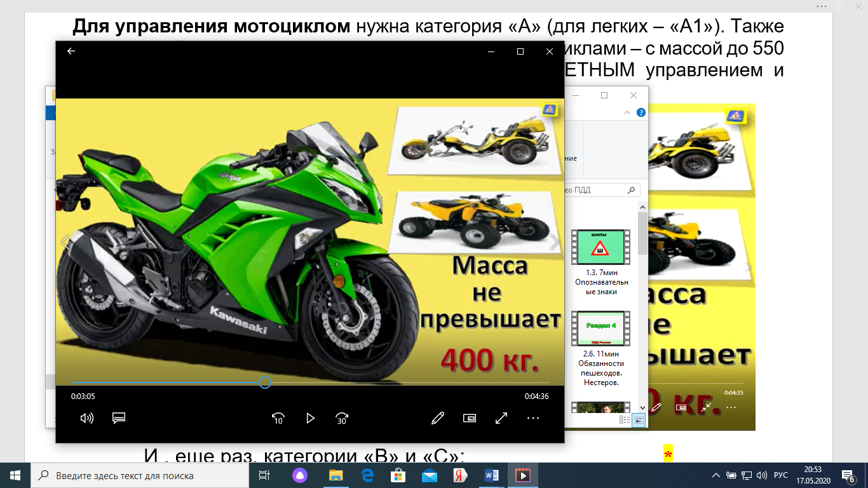Screen dimensions: 868x488
Task: Collapse the File Explorer ribbon with the chevron
Action: coord(627,112)
